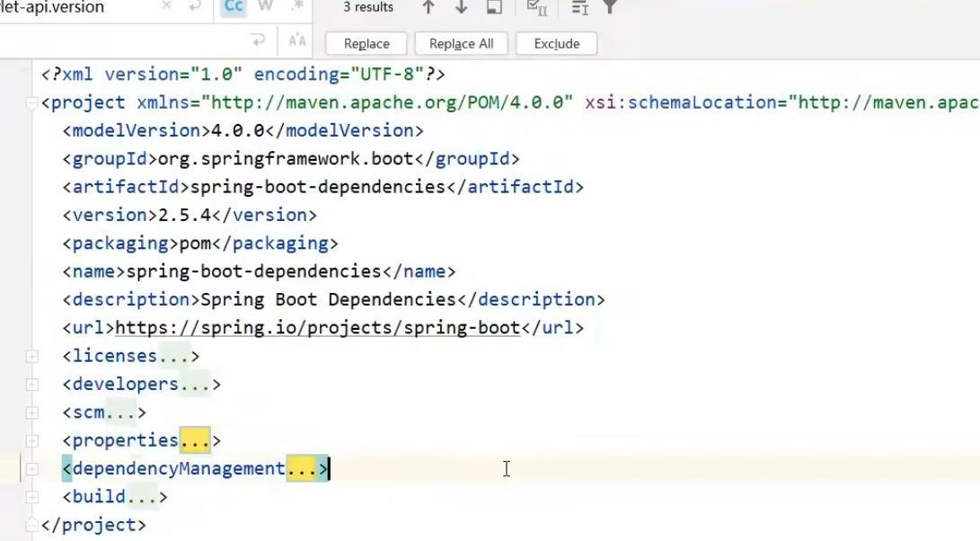The image size is (980, 541).
Task: Expand the licenses fold region
Action: point(31,357)
